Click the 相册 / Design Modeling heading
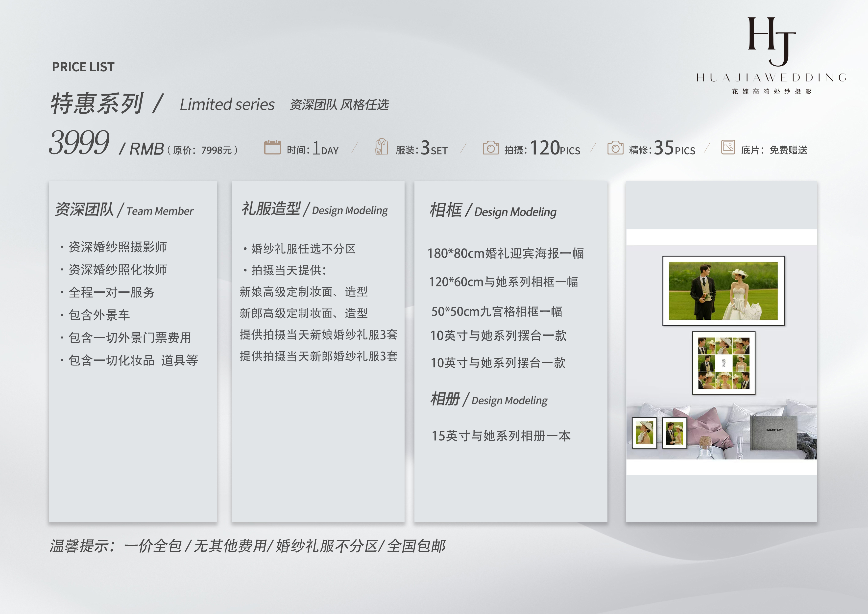 pyautogui.click(x=489, y=400)
